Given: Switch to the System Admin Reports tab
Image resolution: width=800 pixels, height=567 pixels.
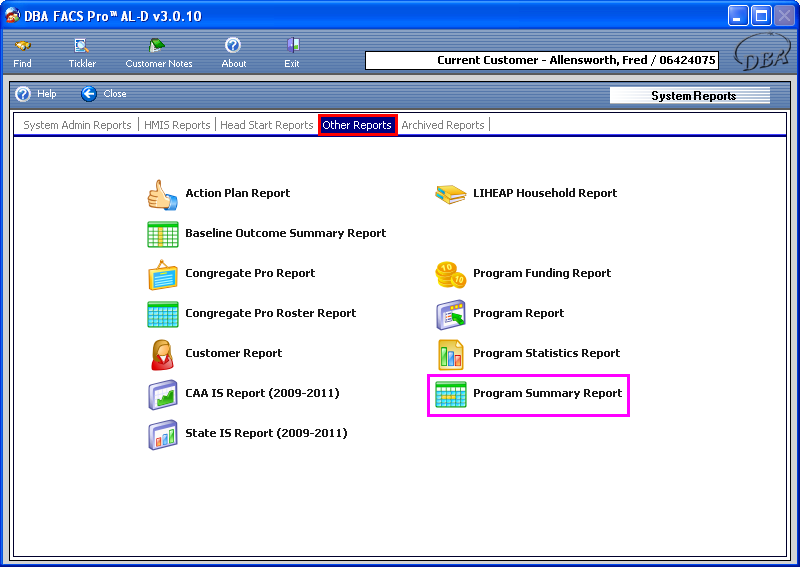Looking at the screenshot, I should pyautogui.click(x=77, y=125).
